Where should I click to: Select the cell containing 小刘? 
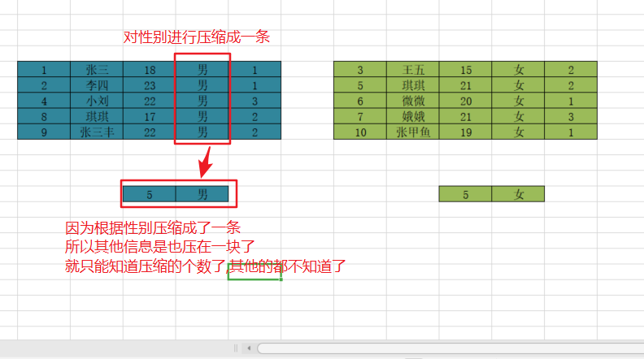coord(97,101)
